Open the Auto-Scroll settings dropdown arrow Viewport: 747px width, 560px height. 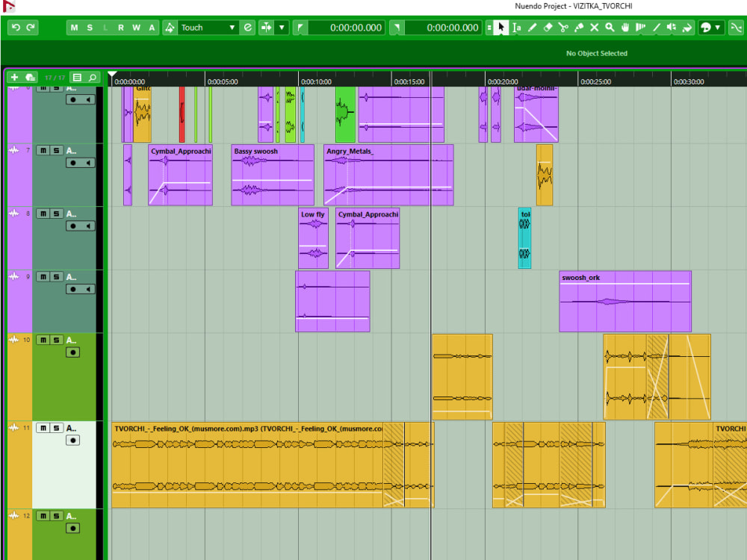282,28
